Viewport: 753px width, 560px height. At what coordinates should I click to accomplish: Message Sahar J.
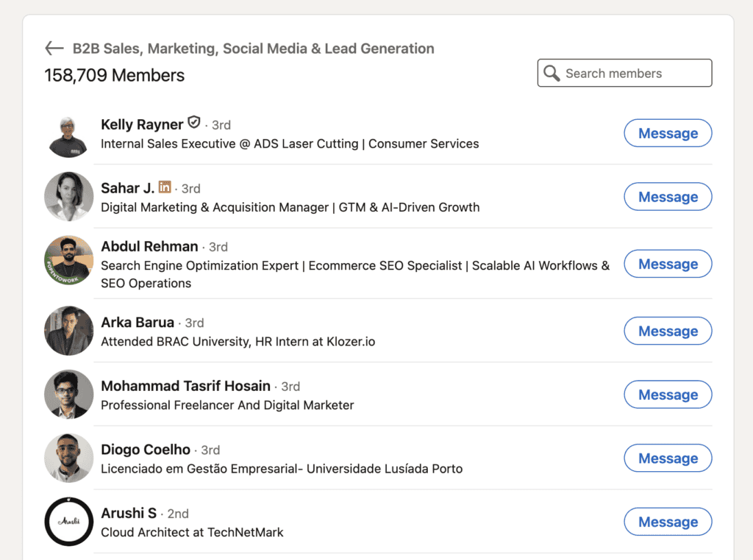(668, 196)
